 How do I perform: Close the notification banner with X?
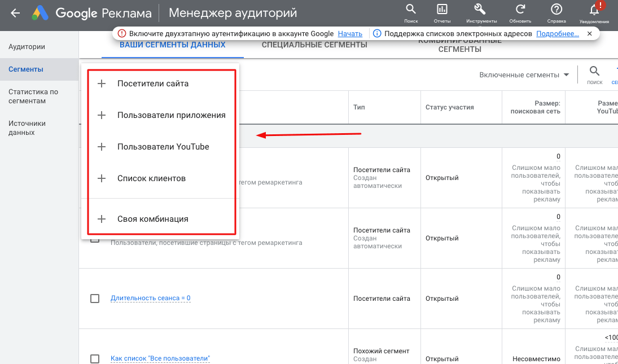point(590,34)
